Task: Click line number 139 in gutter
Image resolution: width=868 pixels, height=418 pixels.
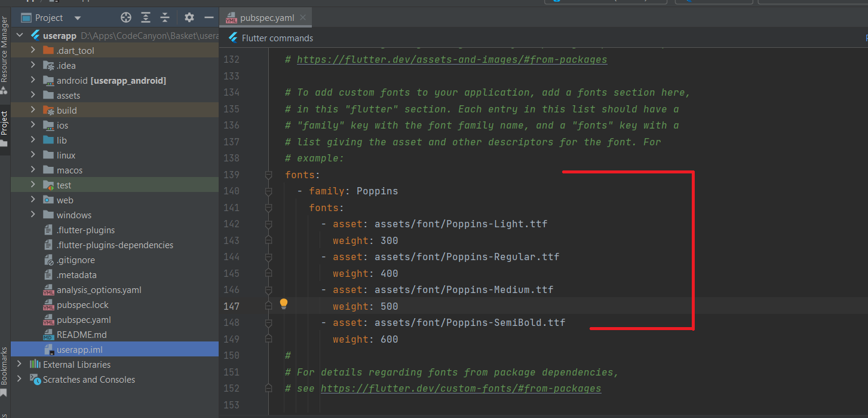Action: tap(231, 175)
